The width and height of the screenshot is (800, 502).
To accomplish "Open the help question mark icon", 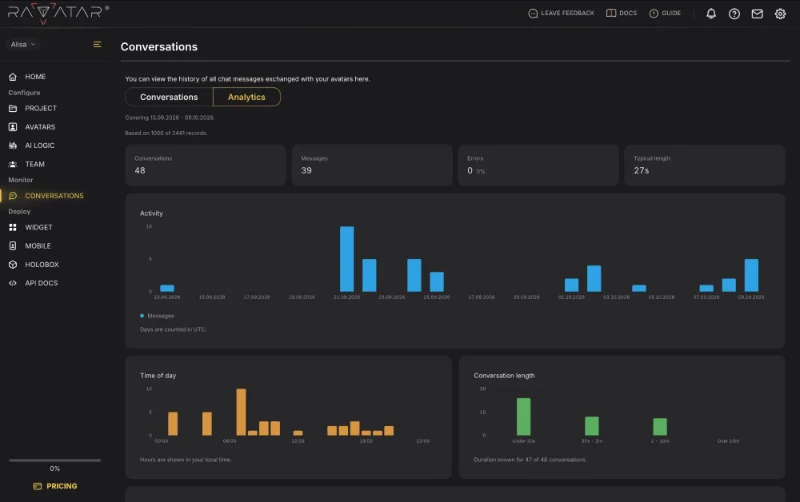I will pos(734,14).
